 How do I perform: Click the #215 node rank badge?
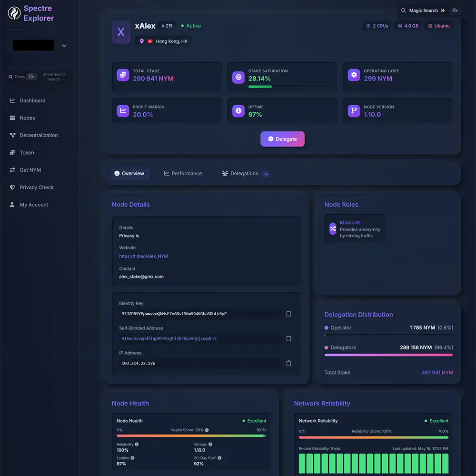(x=167, y=26)
